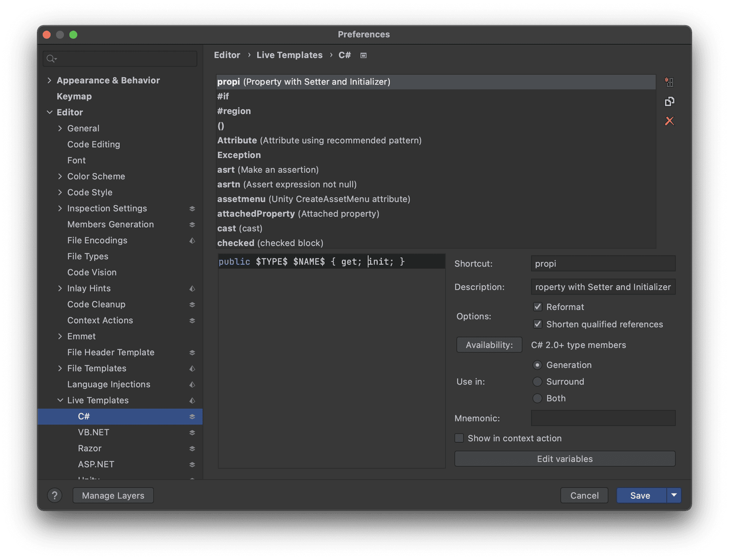The image size is (729, 560).
Task: Toggle the Reformat checkbox
Action: 538,307
